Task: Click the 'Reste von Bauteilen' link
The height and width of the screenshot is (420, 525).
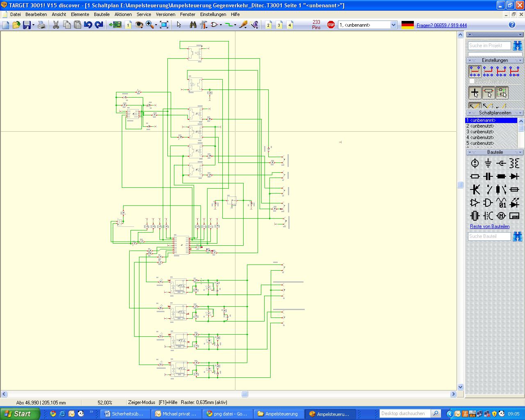Action: [490, 226]
